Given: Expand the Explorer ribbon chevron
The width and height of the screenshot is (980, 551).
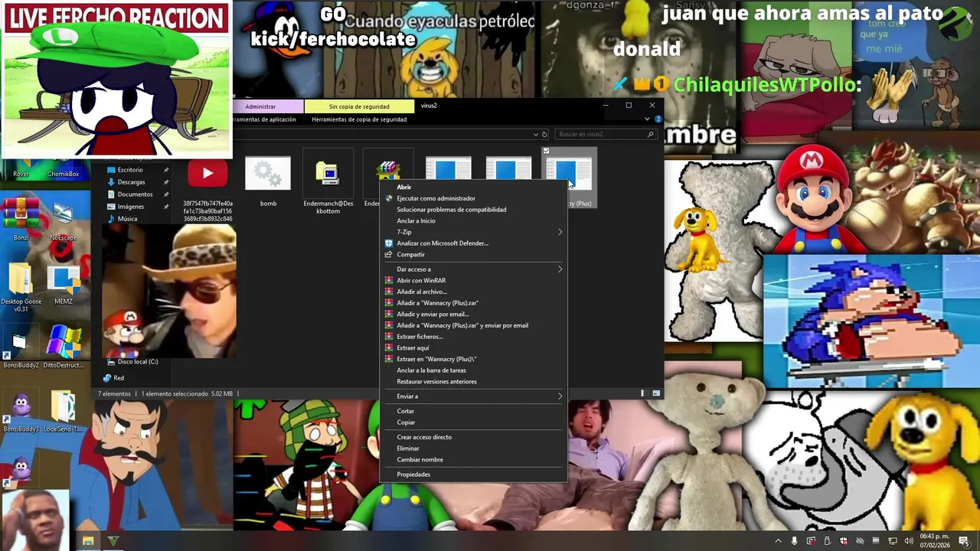Looking at the screenshot, I should [x=647, y=119].
